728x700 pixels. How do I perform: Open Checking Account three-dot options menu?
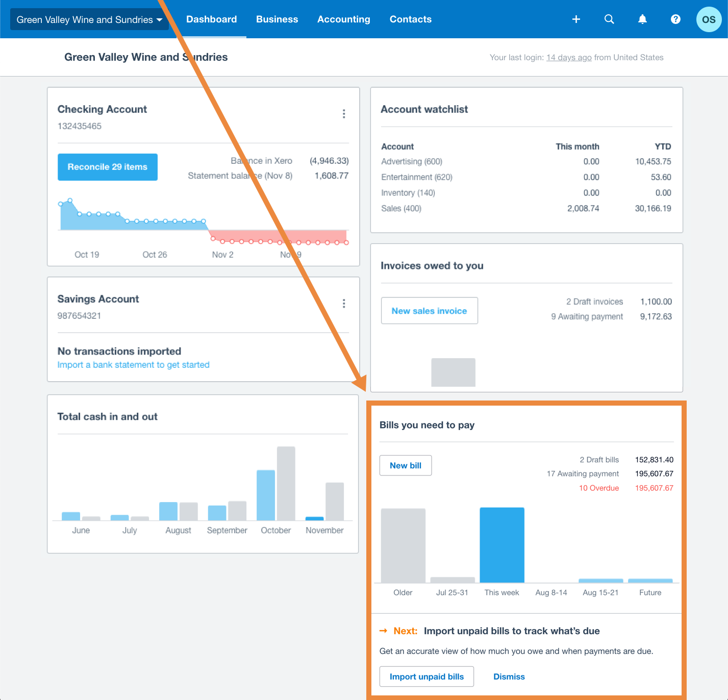tap(344, 114)
